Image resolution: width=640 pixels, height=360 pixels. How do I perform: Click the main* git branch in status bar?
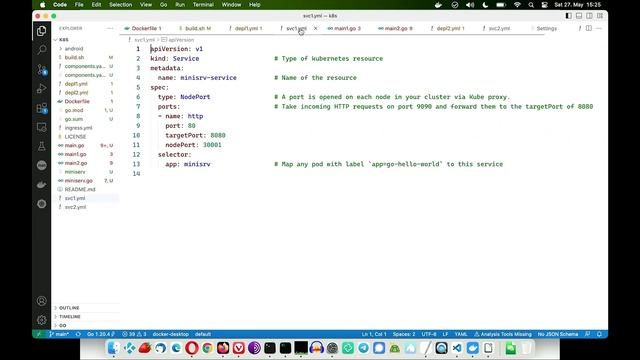tap(59, 334)
